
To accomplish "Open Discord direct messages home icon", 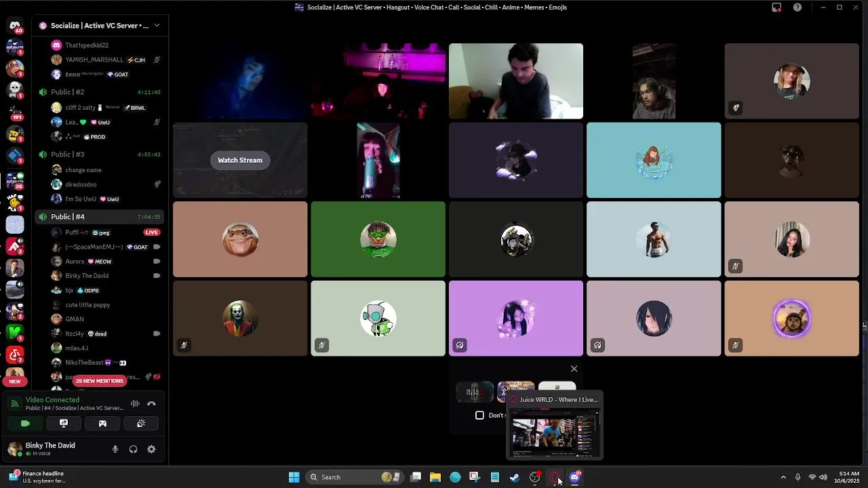I will (x=15, y=26).
